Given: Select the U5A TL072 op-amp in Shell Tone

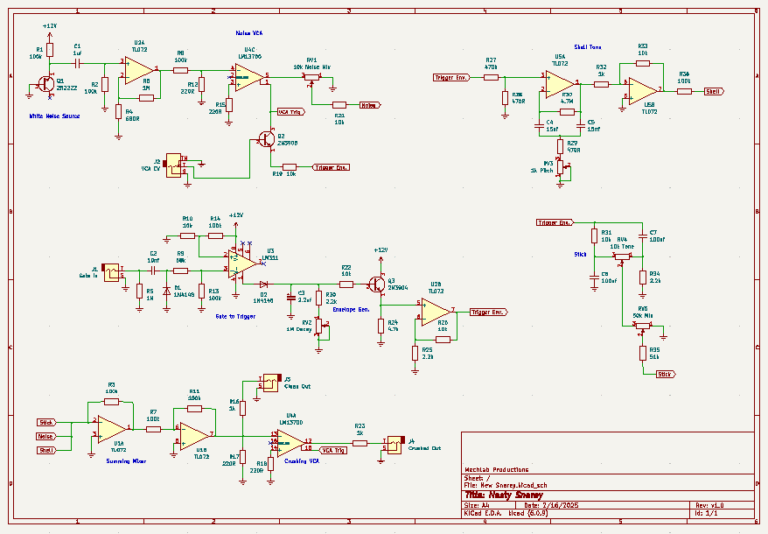Looking at the screenshot, I should click(x=558, y=84).
